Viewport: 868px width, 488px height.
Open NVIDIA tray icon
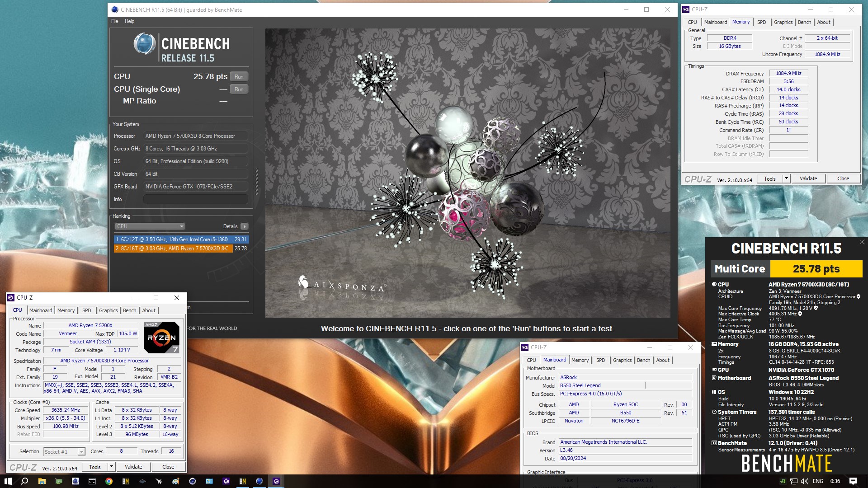(x=783, y=481)
